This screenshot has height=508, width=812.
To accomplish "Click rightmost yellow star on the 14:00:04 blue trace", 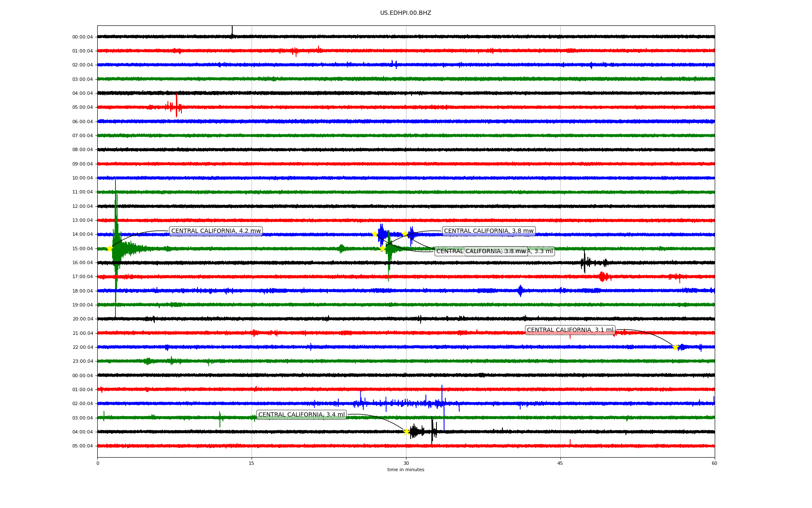I will click(405, 234).
